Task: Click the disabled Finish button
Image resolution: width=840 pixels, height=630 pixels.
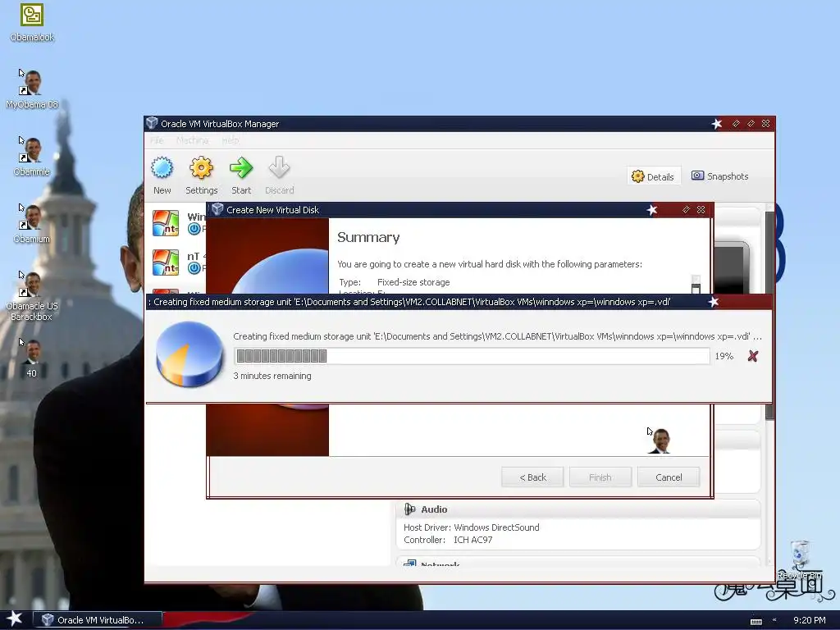Action: (600, 477)
